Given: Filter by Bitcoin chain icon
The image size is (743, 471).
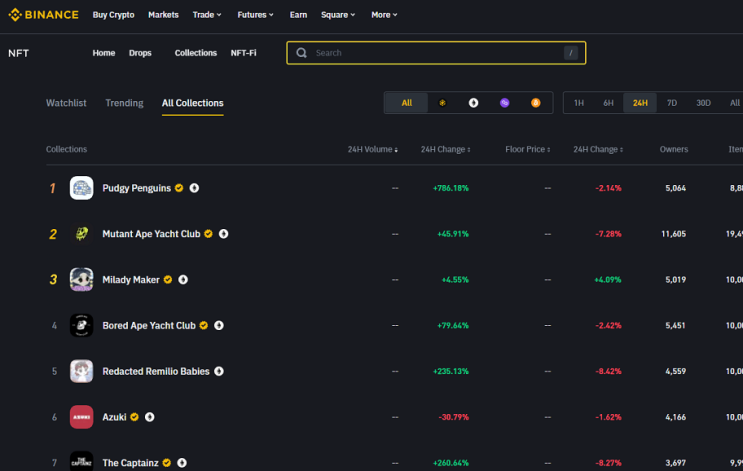Looking at the screenshot, I should (x=535, y=103).
